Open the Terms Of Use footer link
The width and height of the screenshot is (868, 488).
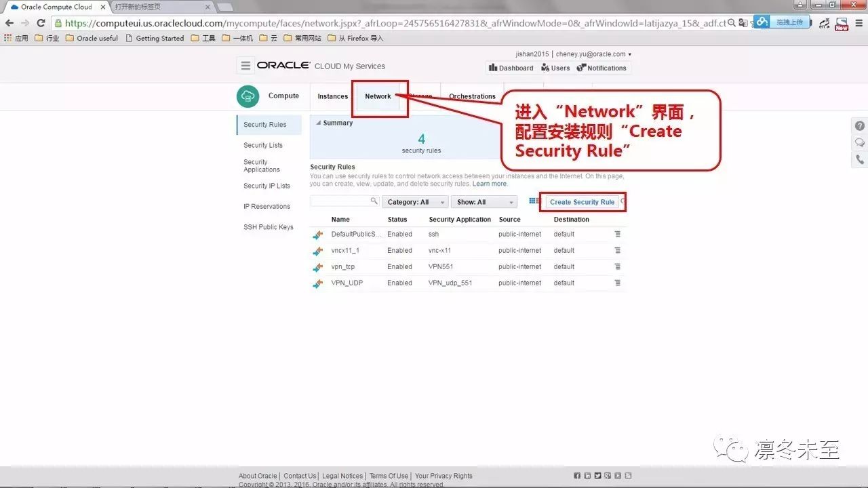point(389,476)
